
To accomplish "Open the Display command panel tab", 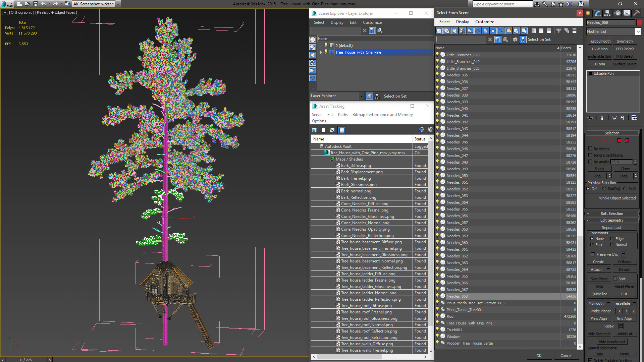I will pos(627,13).
